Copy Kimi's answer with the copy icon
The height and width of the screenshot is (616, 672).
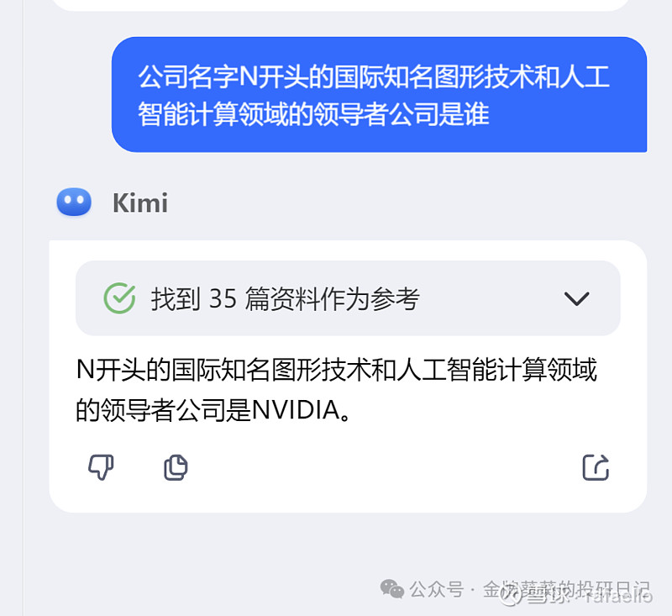click(x=176, y=467)
